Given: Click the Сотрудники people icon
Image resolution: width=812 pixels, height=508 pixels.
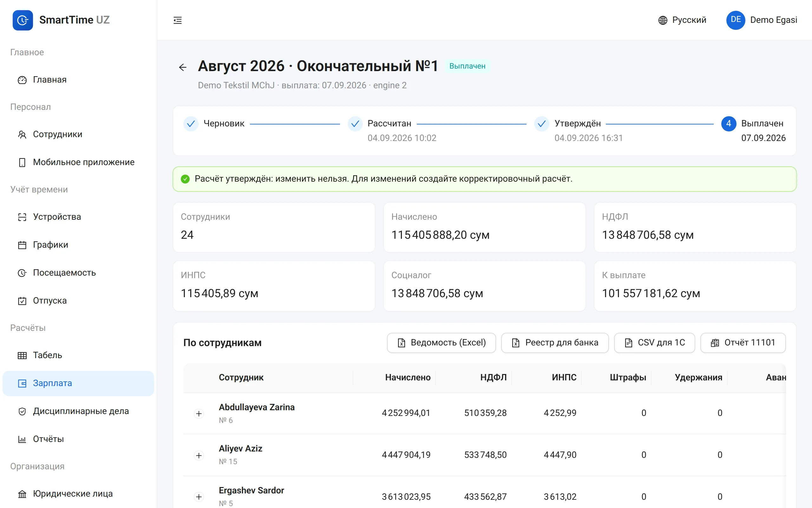Looking at the screenshot, I should (22, 134).
